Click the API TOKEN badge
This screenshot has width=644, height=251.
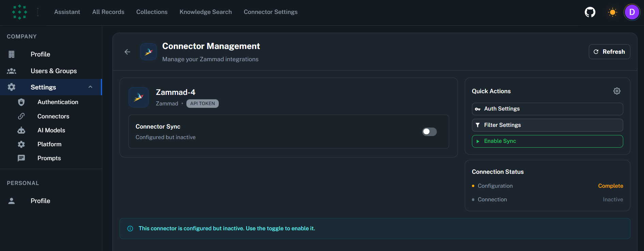coord(202,103)
